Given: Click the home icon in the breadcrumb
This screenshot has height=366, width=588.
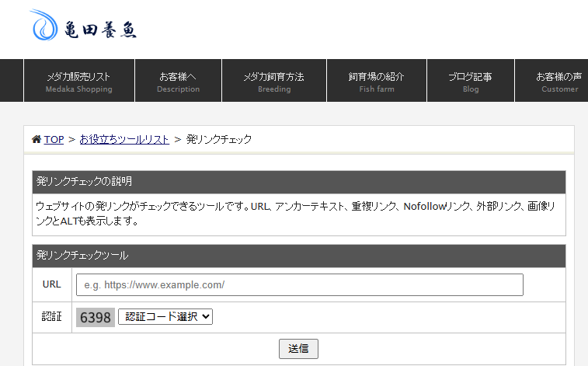Looking at the screenshot, I should (x=37, y=139).
